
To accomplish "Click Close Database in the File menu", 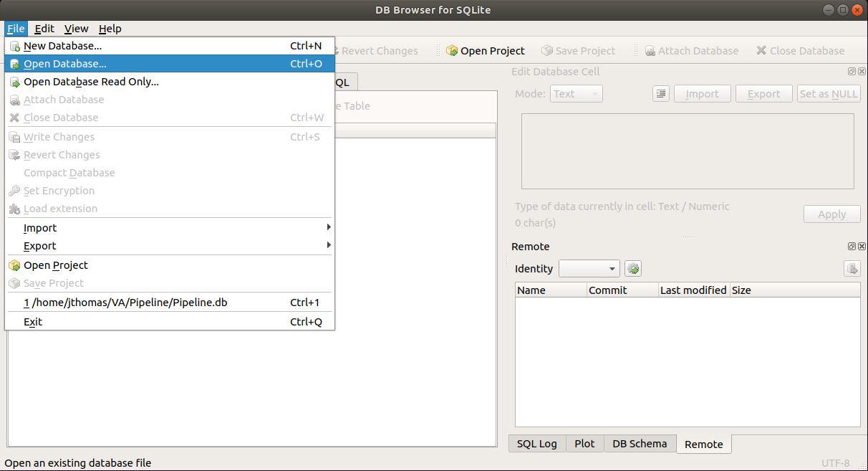I will click(170, 118).
